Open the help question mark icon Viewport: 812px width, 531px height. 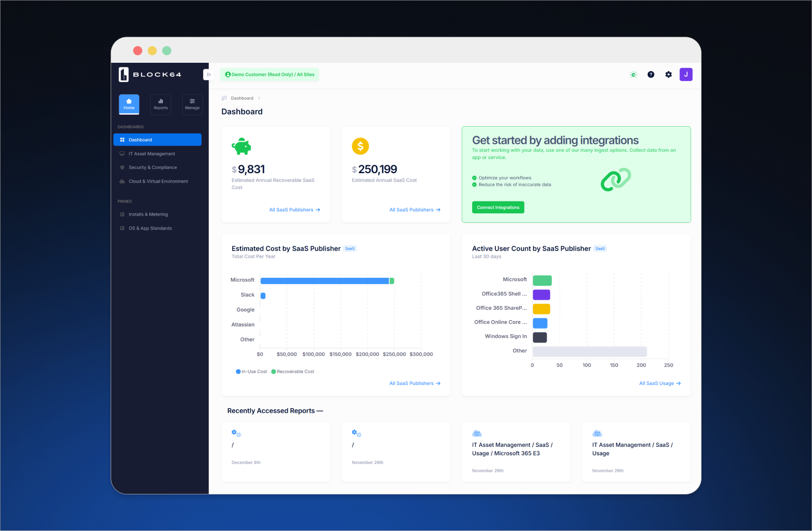(x=651, y=74)
